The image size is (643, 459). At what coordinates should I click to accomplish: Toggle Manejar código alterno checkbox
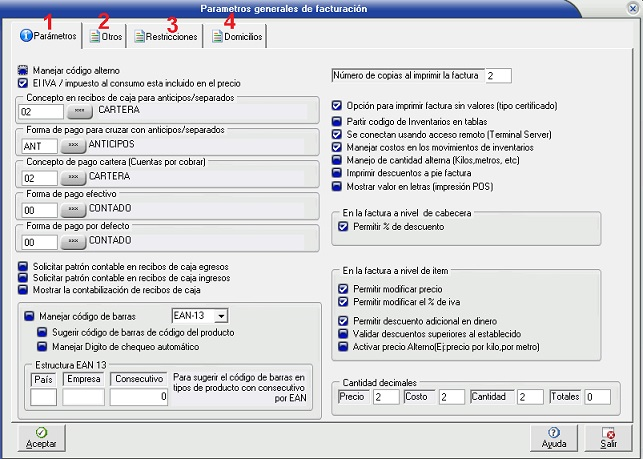[x=23, y=71]
